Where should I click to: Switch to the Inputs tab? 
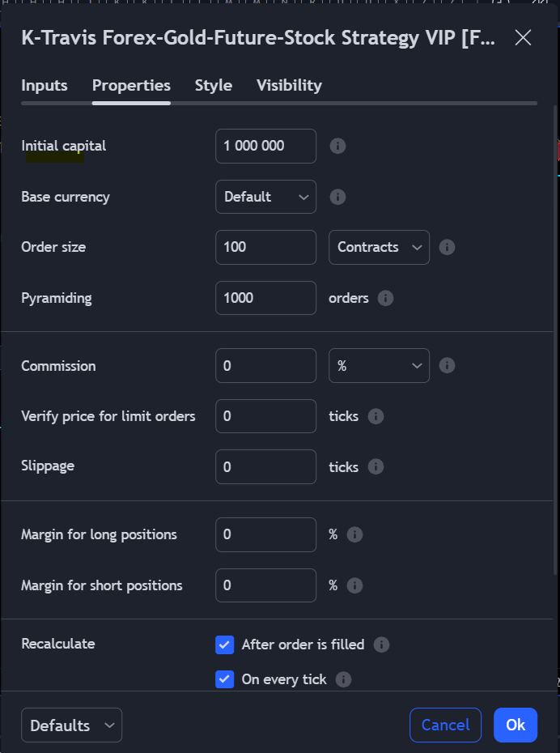[45, 86]
